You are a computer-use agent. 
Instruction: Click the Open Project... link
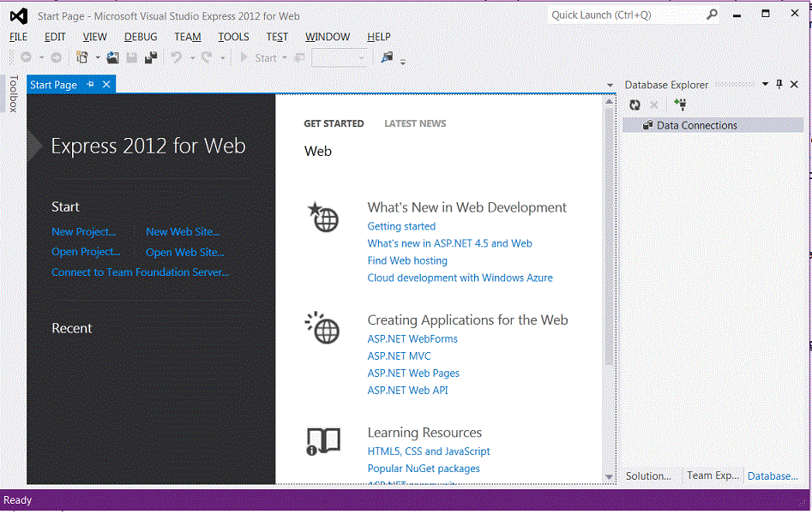click(86, 252)
